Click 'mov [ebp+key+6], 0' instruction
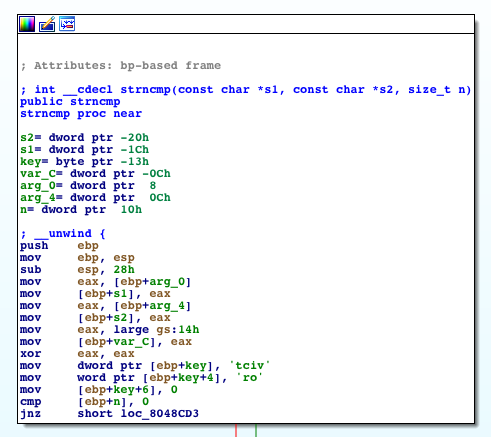Image resolution: width=491 pixels, height=437 pixels. pos(99,389)
